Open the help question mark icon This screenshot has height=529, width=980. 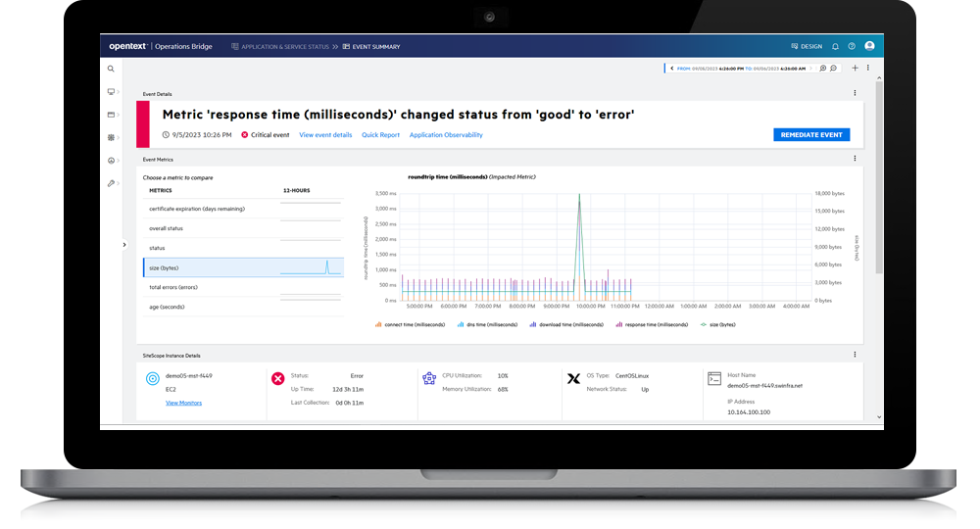[852, 46]
